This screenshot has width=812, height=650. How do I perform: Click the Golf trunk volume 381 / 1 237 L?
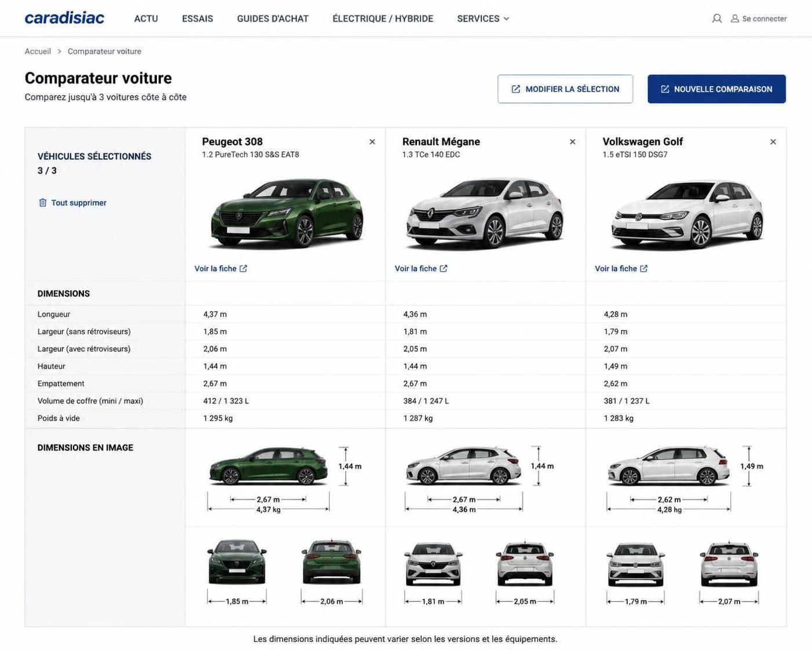point(627,401)
